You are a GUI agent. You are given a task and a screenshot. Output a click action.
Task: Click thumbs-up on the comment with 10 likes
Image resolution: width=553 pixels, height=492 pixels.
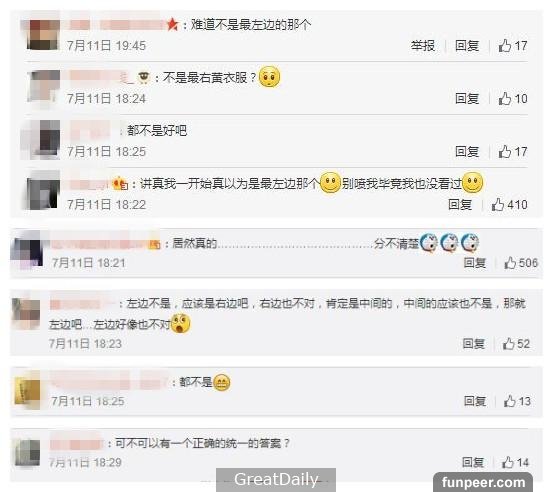click(x=512, y=98)
